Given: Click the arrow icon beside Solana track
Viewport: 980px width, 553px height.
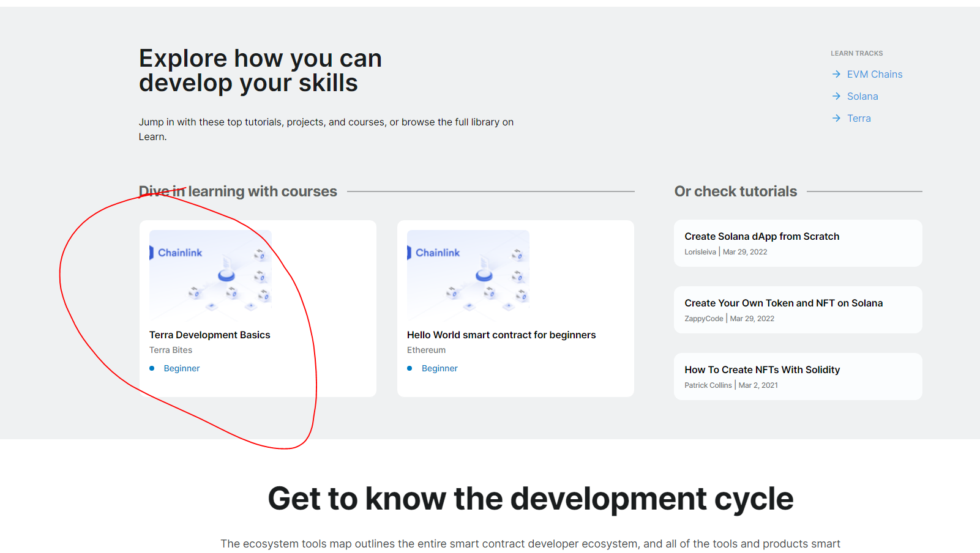Looking at the screenshot, I should coord(837,96).
